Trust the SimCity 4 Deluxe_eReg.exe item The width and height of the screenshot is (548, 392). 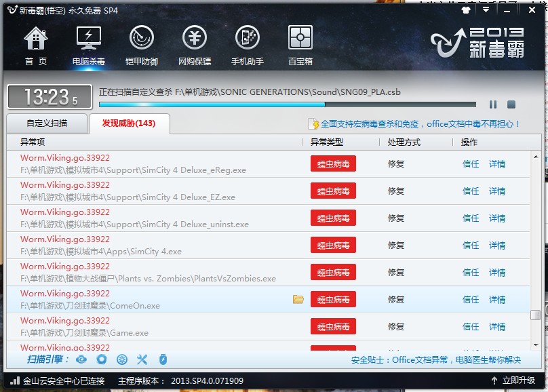[471, 164]
